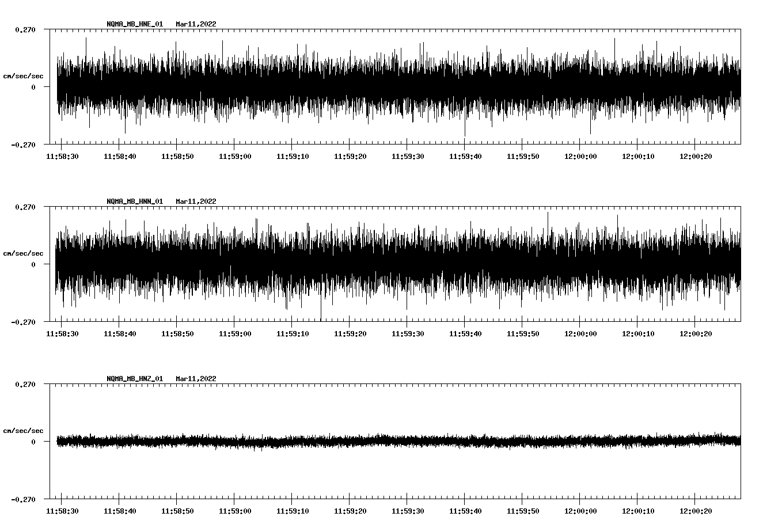Click the cm/sec/sec unit label of HNN plot
Screen dimensions: 782x532
click(23, 253)
